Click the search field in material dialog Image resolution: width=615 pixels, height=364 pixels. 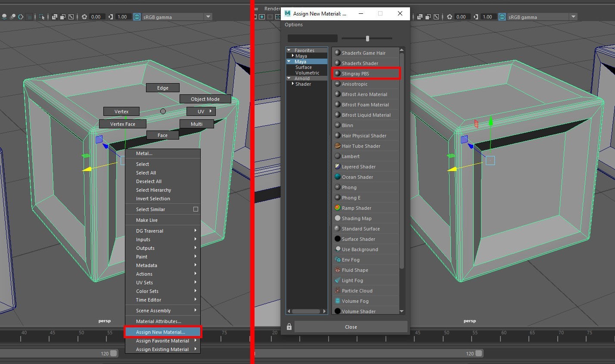tap(313, 38)
